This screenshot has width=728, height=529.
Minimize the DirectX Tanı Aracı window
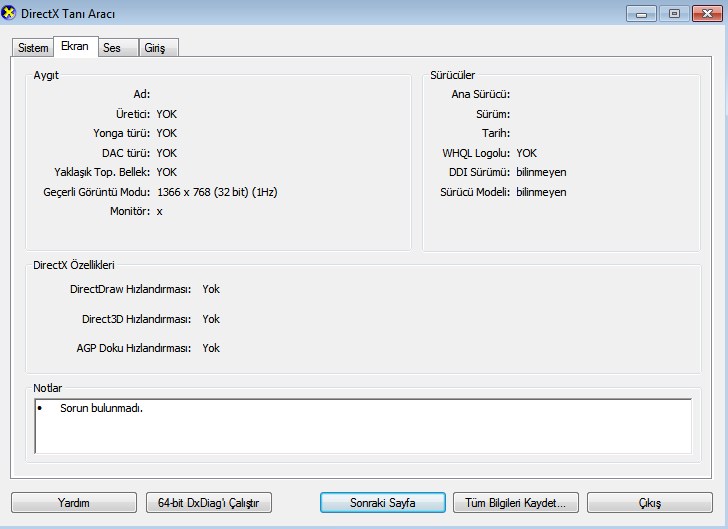click(641, 14)
